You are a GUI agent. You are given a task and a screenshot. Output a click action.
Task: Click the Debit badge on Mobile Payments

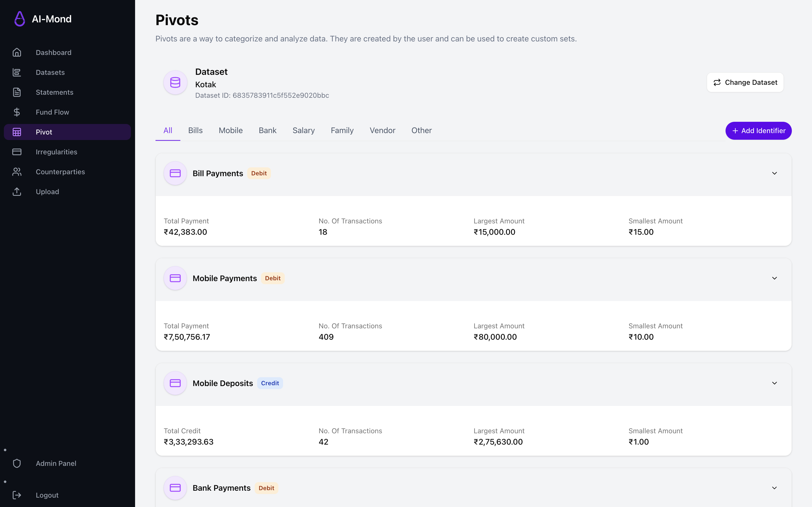(273, 278)
